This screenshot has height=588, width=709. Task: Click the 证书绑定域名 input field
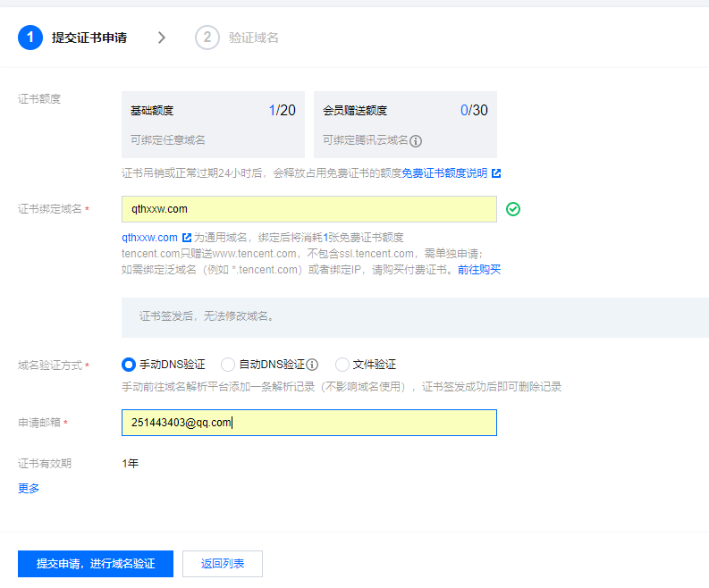[x=308, y=209]
